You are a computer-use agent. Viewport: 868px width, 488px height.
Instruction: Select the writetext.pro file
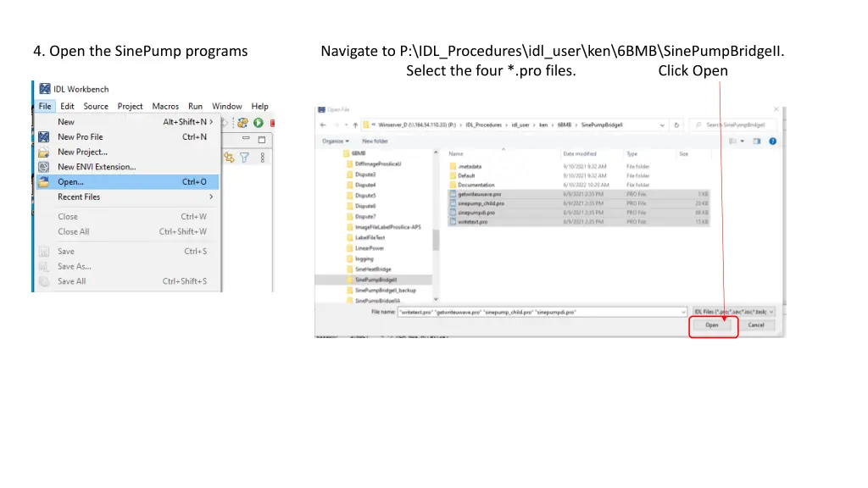coord(578,222)
